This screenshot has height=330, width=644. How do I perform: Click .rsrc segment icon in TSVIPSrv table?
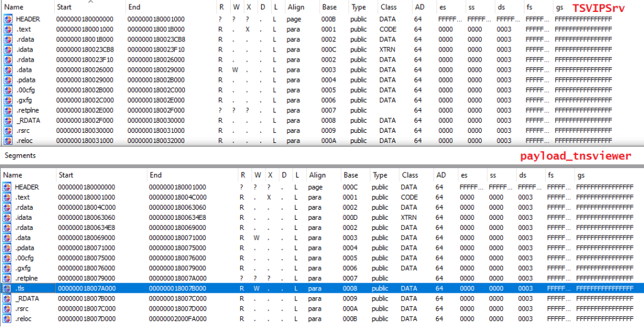pyautogui.click(x=8, y=130)
